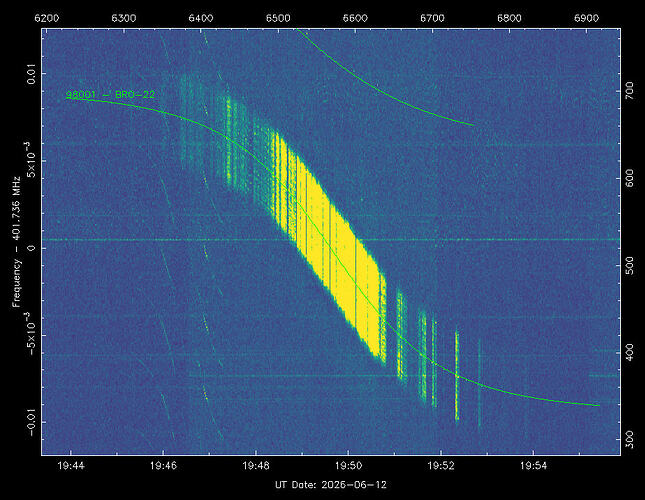
Task: Click the 300 right axis label
Action: pos(629,440)
